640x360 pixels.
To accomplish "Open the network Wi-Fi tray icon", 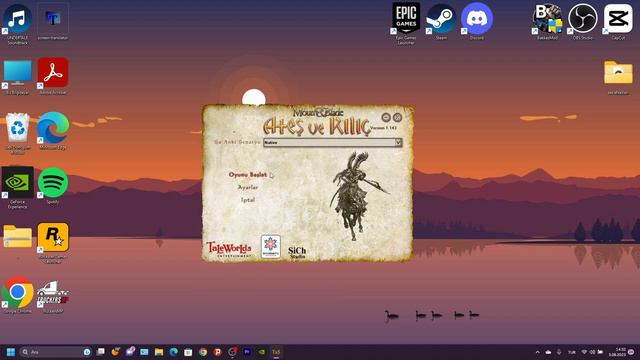I will tap(584, 352).
